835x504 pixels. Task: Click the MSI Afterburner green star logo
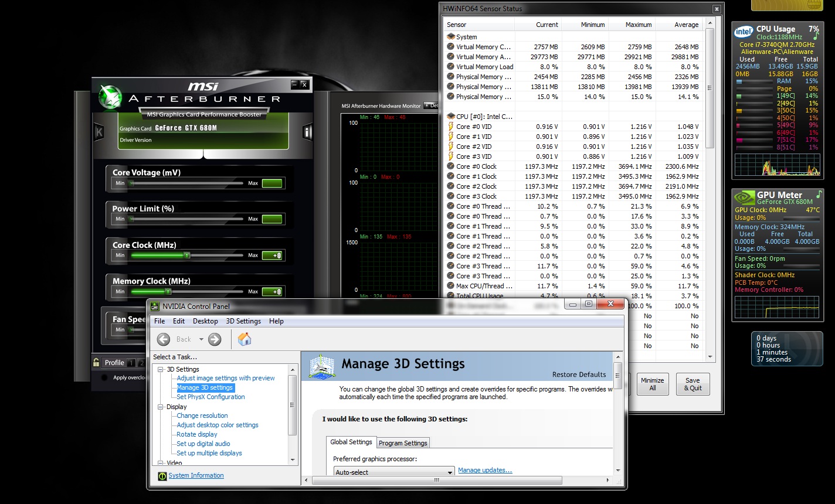coord(110,97)
